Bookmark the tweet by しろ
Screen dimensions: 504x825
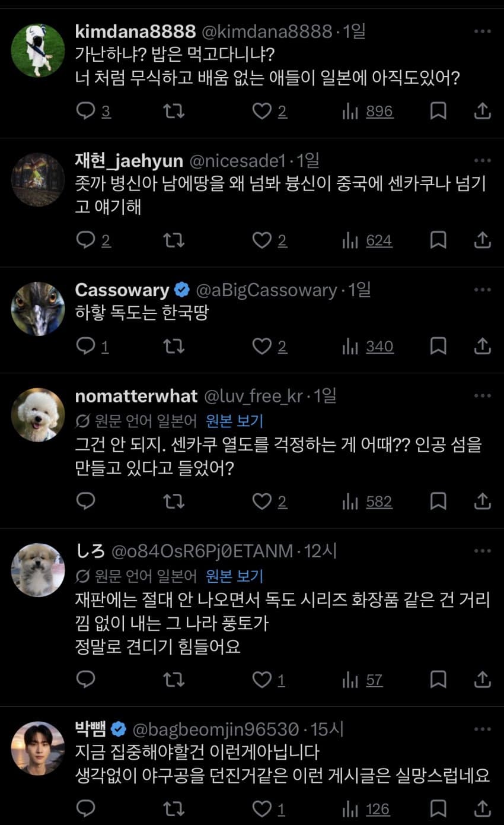438,679
